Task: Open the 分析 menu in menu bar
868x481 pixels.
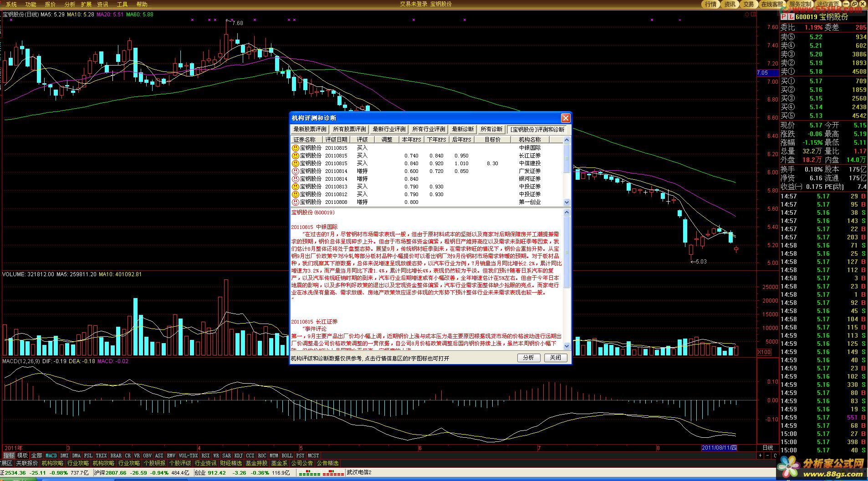Action: pyautogui.click(x=70, y=4)
